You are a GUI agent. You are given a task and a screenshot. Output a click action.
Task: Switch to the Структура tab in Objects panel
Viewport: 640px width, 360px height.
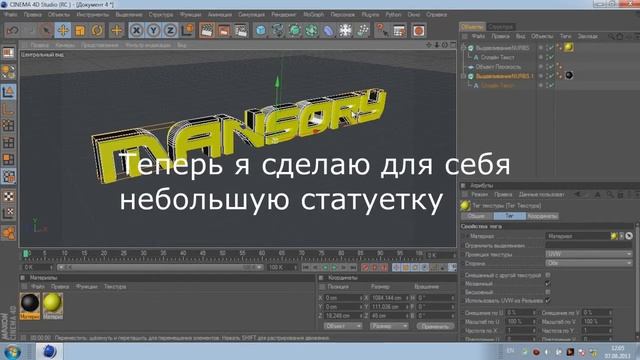(500, 27)
